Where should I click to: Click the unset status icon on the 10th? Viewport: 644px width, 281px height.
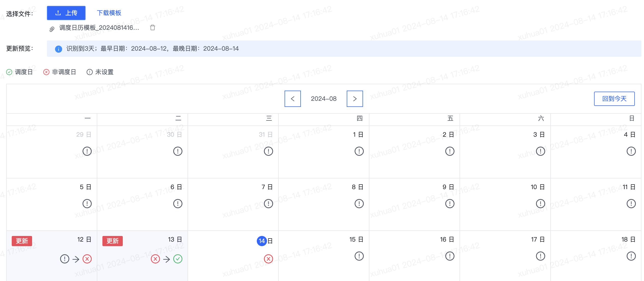tap(540, 204)
